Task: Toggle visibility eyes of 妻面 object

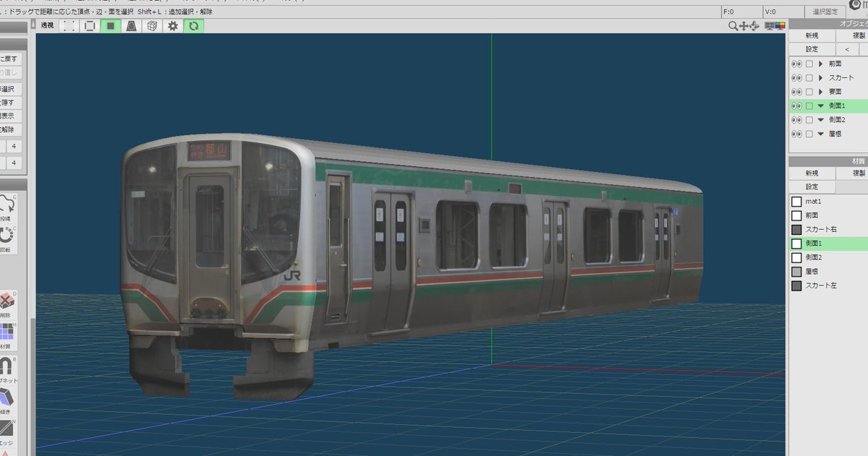Action: [796, 92]
